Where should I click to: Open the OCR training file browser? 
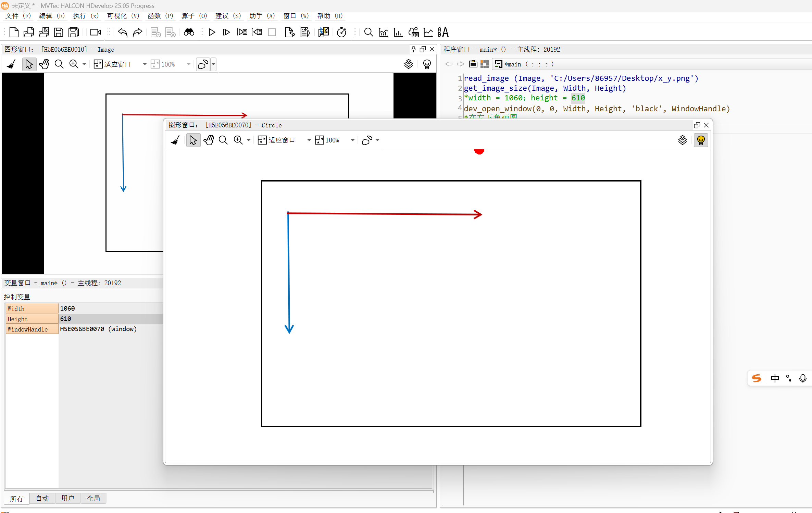point(443,32)
